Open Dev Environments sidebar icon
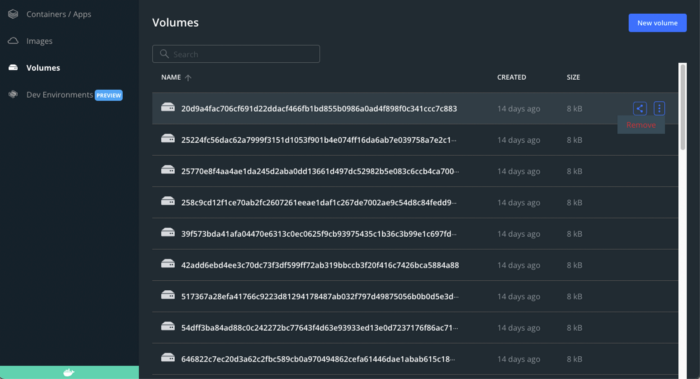700x379 pixels. coord(13,94)
